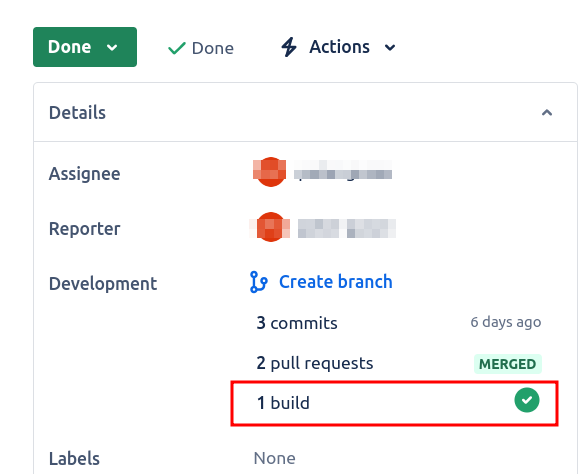Click the Assignee field label

pos(85,174)
